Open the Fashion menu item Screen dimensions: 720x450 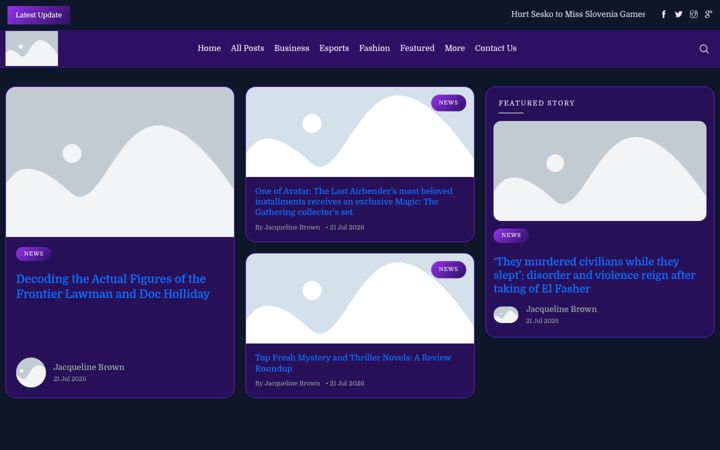(x=374, y=48)
